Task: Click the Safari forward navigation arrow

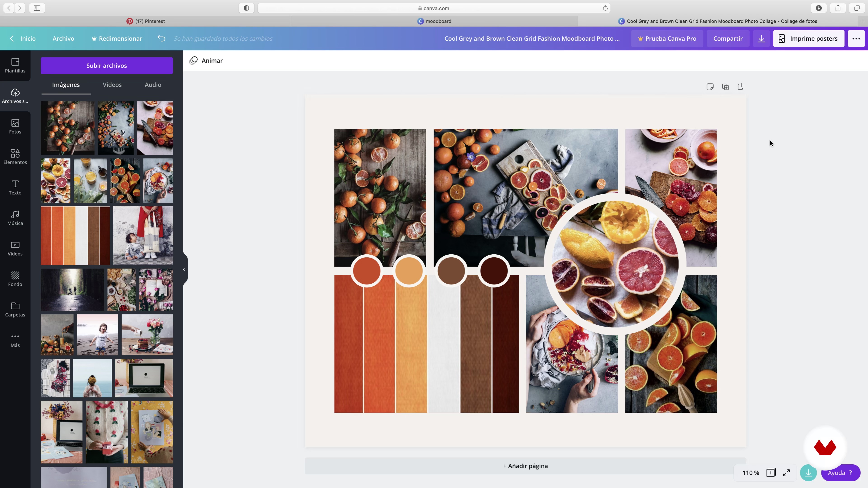Action: [x=20, y=8]
